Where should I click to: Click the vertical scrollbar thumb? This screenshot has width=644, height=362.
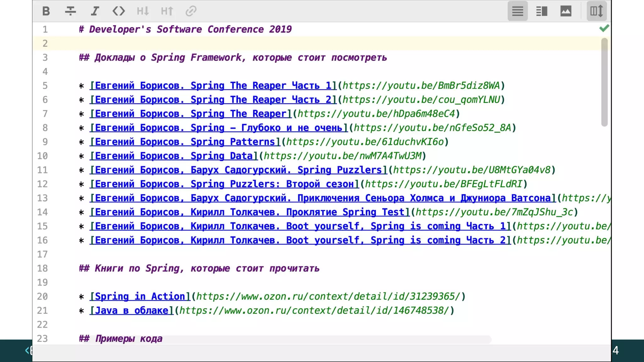604,82
